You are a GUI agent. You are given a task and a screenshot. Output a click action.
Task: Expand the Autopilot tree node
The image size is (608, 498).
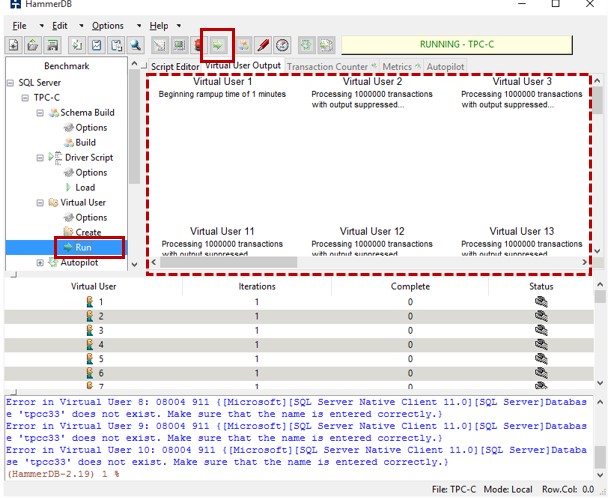(x=41, y=263)
